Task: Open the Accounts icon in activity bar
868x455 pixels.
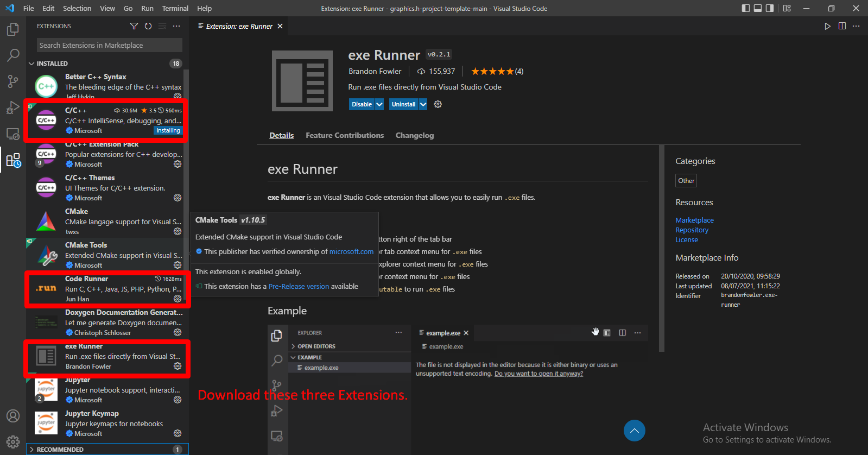Action: point(13,416)
